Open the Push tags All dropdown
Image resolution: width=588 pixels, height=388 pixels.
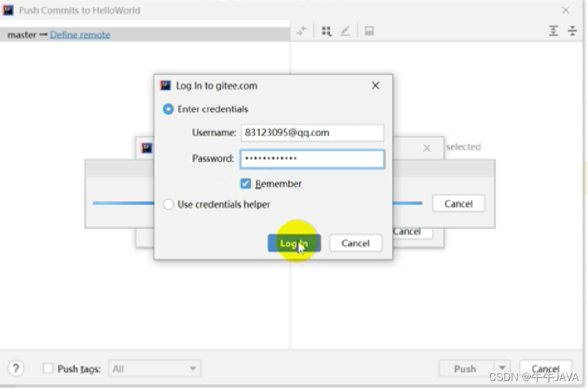pyautogui.click(x=155, y=369)
